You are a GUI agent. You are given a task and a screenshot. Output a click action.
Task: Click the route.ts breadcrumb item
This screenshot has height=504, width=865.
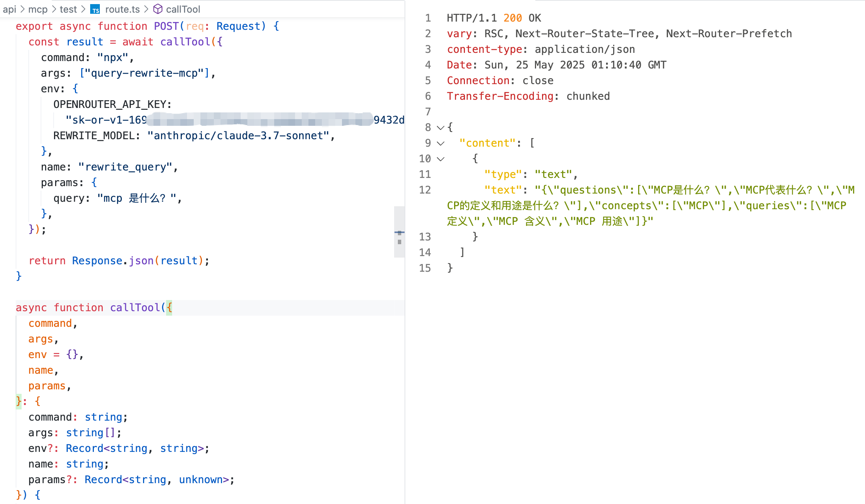122,9
